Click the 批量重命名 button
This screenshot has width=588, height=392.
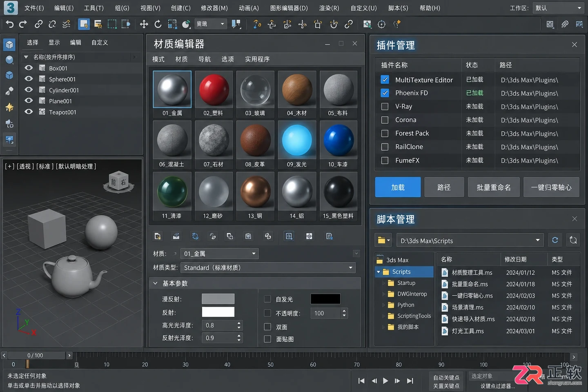494,187
